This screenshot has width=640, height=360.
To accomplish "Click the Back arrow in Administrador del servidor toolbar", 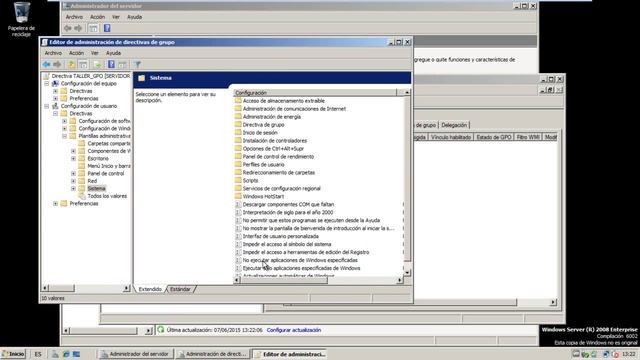I will click(68, 28).
